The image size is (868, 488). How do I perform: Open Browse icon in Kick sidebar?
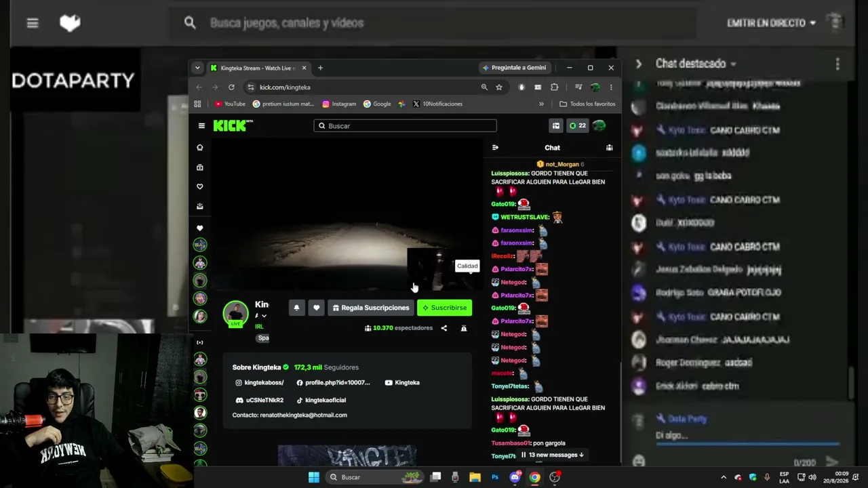(199, 167)
